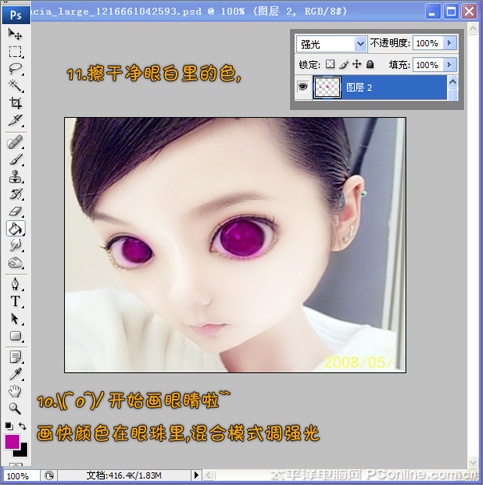The width and height of the screenshot is (483, 485).
Task: Click document vertical scroll down arrow
Action: (473, 462)
